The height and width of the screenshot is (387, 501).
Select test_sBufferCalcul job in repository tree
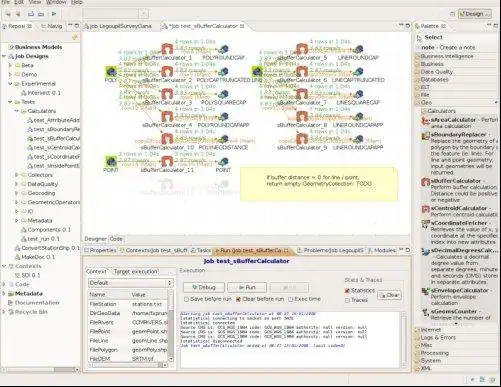(x=54, y=138)
